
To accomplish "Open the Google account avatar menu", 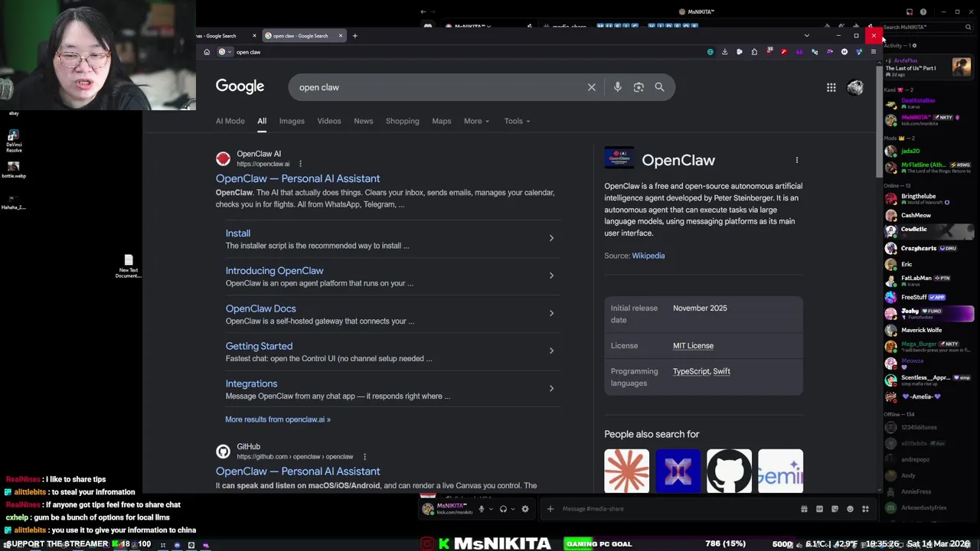I will click(855, 87).
